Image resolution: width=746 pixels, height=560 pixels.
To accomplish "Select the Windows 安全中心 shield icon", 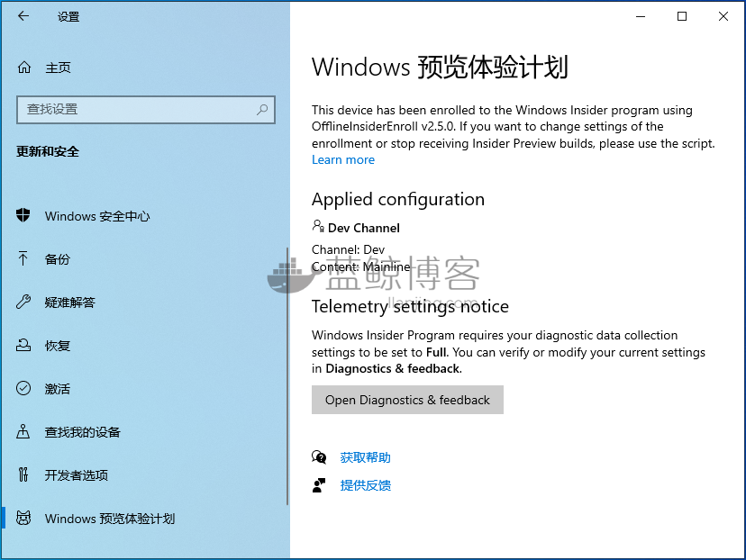I will [23, 215].
